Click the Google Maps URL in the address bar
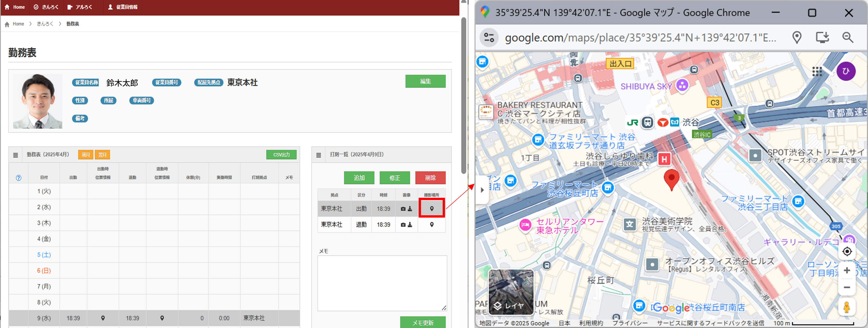This screenshot has width=868, height=328. coord(640,38)
